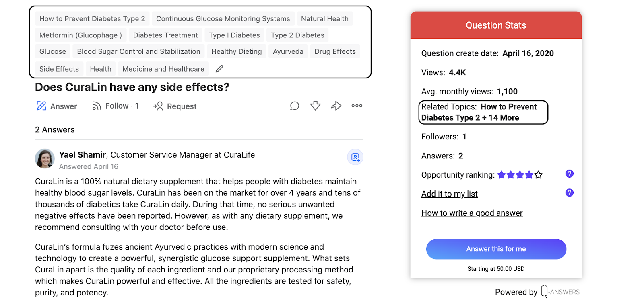Screen dimensions: 644x303
Task: Select the Side Effects topic tag
Action: [59, 69]
